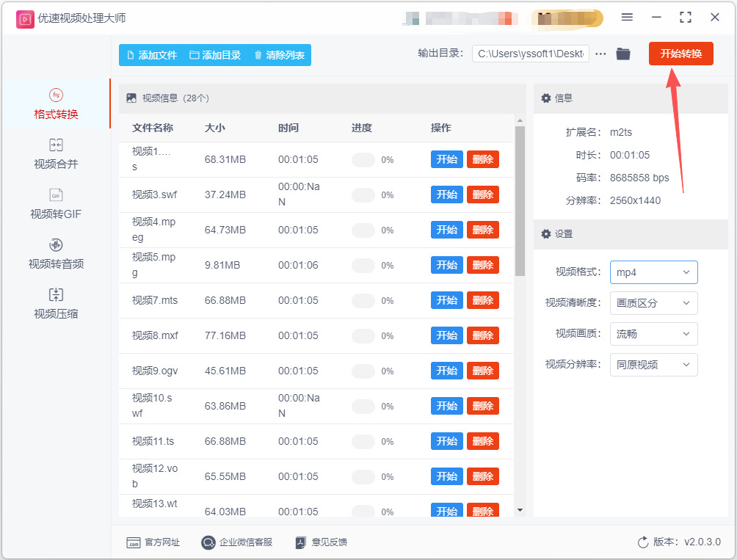Click the gear icon beside 设置

pos(545,233)
